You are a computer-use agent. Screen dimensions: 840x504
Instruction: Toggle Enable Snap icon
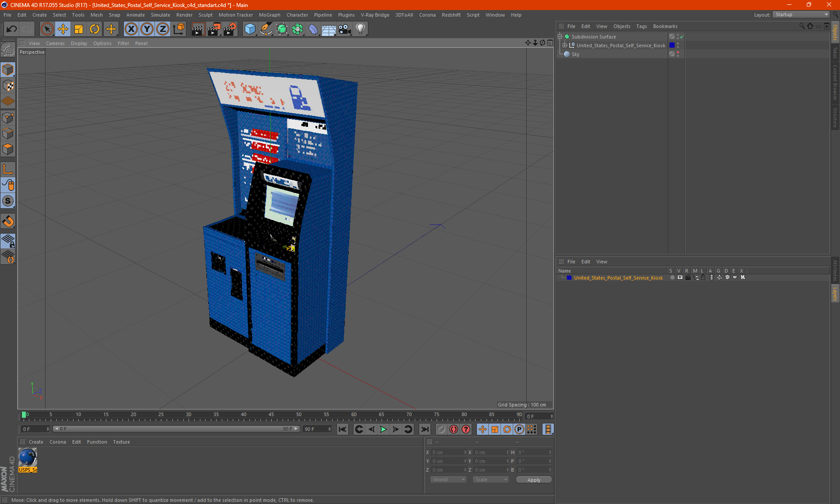tap(8, 221)
